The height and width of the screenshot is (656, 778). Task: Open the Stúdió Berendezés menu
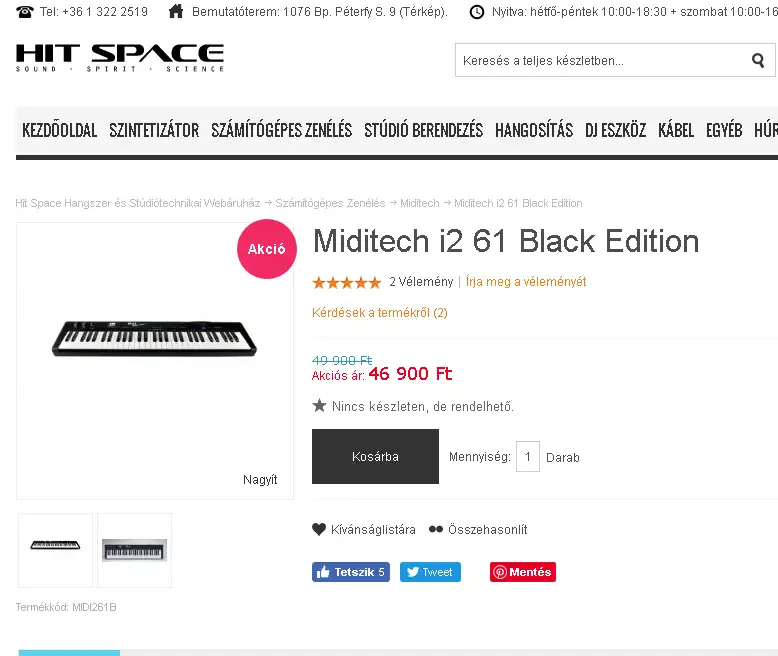[x=423, y=130]
